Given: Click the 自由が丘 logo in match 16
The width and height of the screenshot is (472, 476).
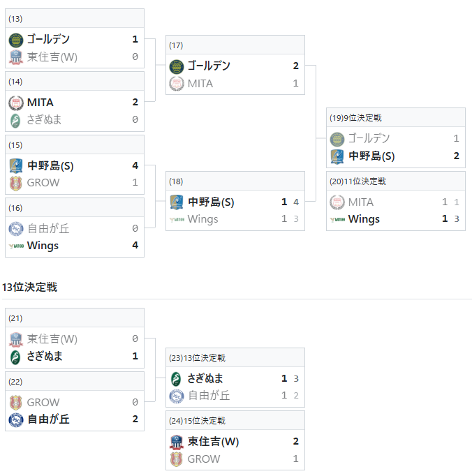Looking at the screenshot, I should pos(16,229).
